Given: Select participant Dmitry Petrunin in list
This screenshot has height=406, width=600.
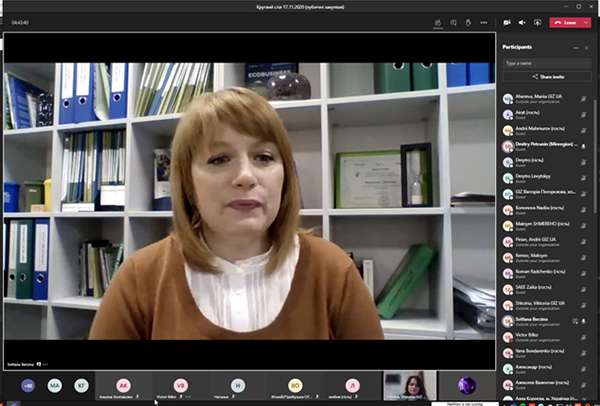Looking at the screenshot, I should tap(546, 146).
